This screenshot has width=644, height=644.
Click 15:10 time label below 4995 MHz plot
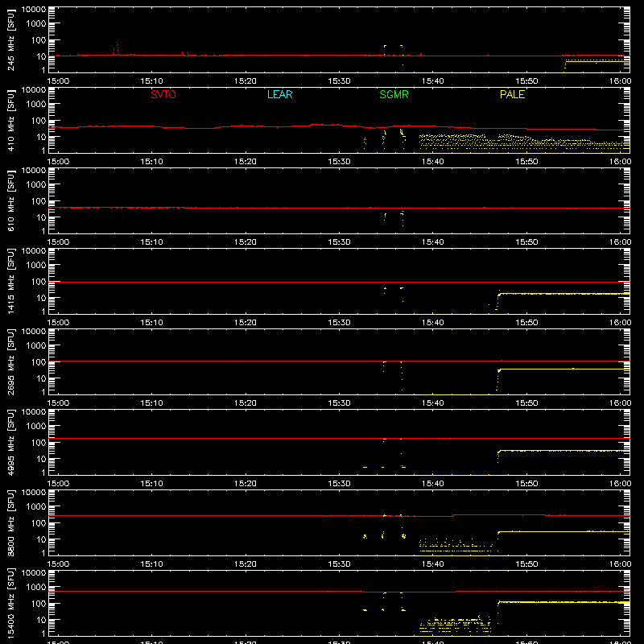(x=151, y=484)
